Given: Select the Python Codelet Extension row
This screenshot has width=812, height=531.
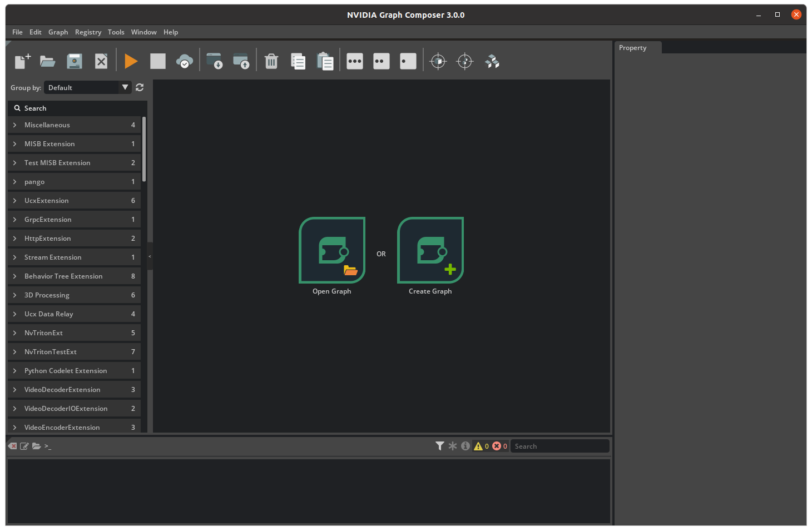Looking at the screenshot, I should coord(75,371).
